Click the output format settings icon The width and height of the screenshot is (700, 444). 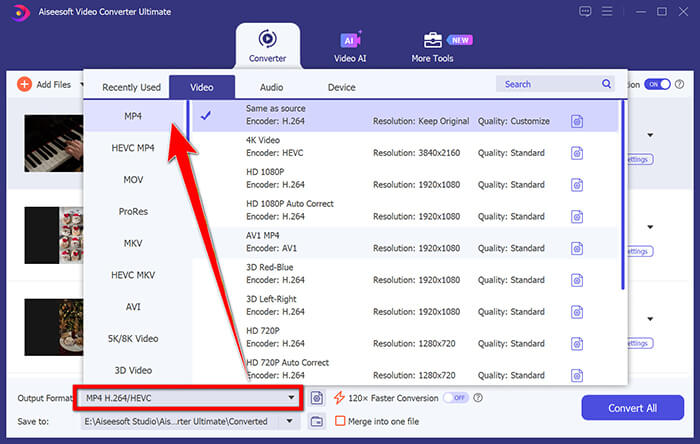tap(316, 398)
